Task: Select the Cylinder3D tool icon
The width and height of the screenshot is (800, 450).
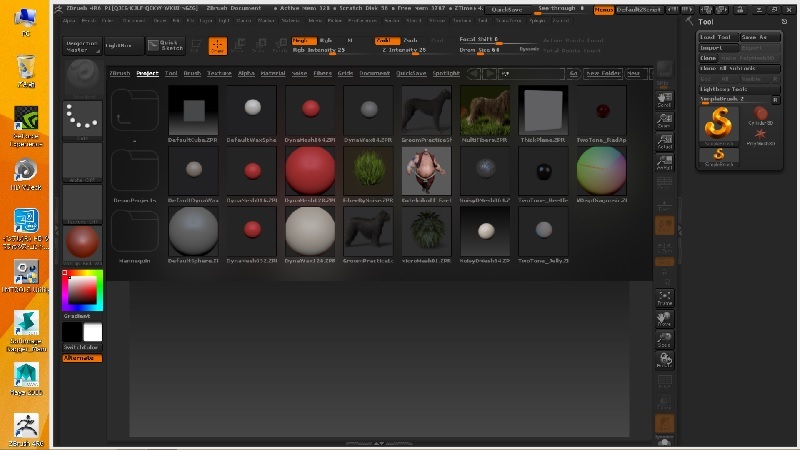Action: pyautogui.click(x=760, y=116)
